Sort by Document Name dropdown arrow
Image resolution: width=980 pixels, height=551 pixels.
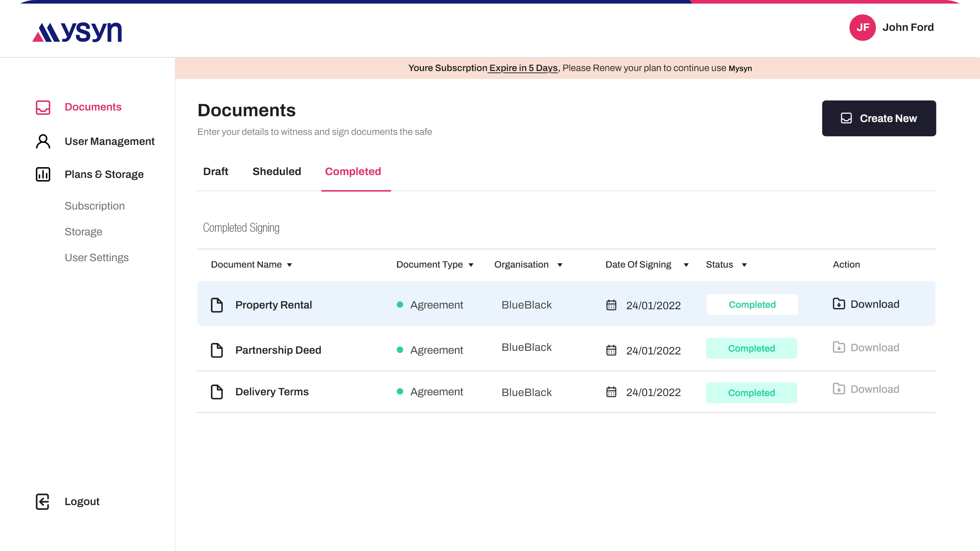pyautogui.click(x=289, y=265)
